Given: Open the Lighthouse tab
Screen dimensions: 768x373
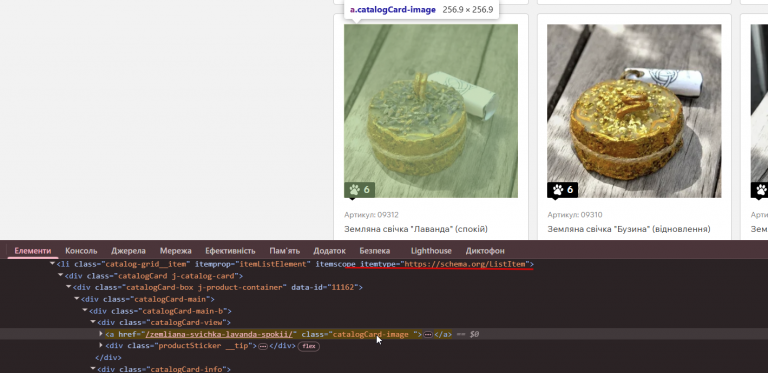Looking at the screenshot, I should 431,251.
